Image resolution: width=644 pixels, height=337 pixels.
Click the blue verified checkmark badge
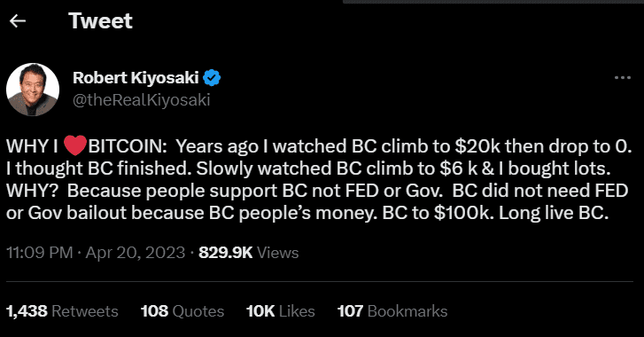[x=212, y=78]
